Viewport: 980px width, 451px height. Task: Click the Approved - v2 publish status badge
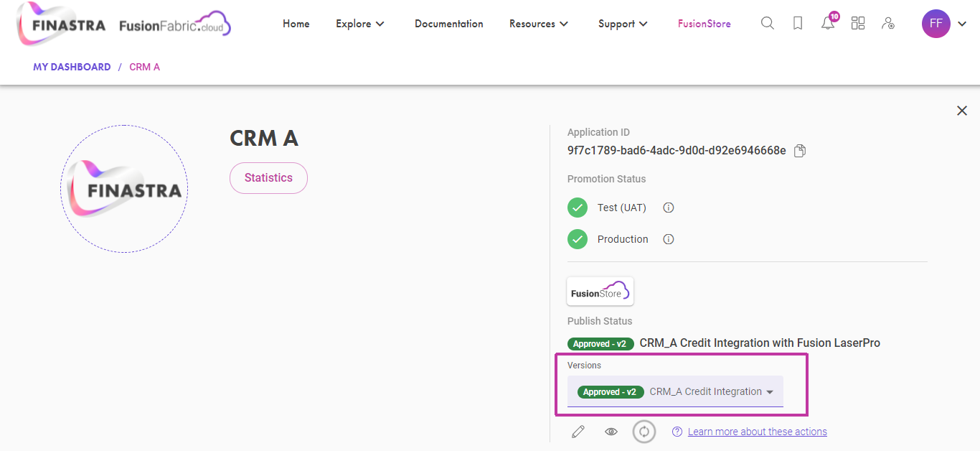point(600,344)
